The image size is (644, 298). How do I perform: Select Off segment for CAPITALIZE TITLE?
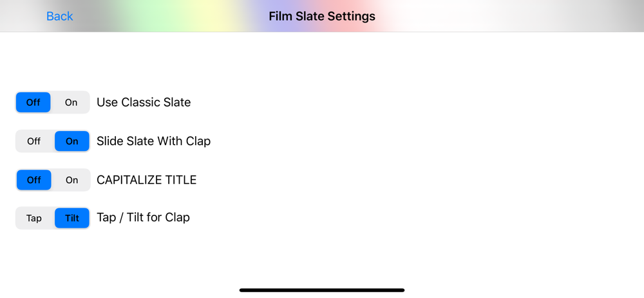point(34,180)
